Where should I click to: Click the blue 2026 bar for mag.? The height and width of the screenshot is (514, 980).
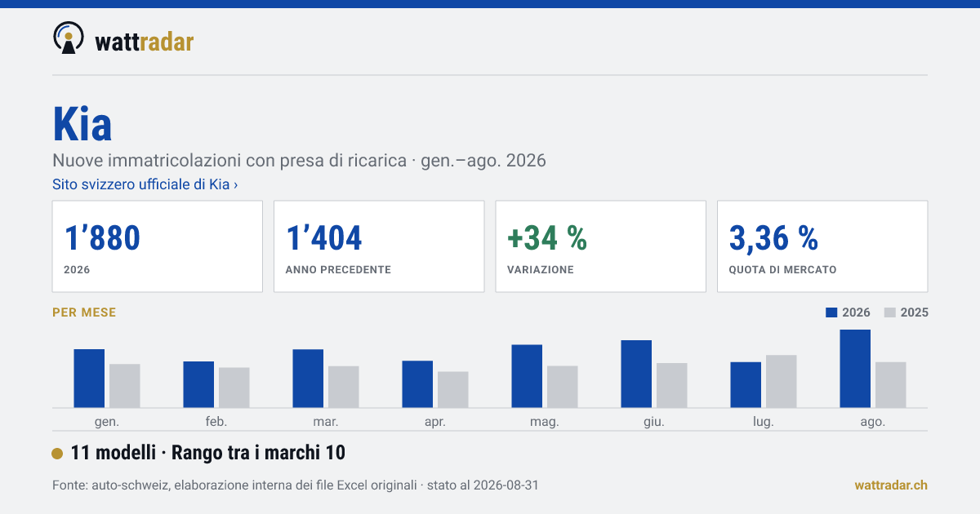527,376
